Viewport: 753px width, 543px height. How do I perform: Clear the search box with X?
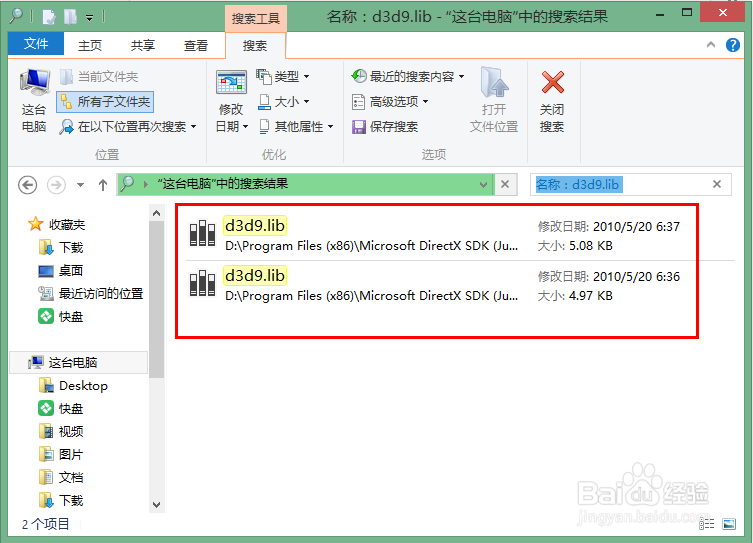click(717, 184)
